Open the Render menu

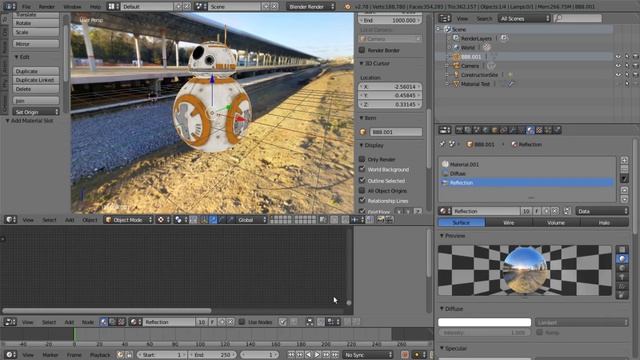(x=47, y=7)
